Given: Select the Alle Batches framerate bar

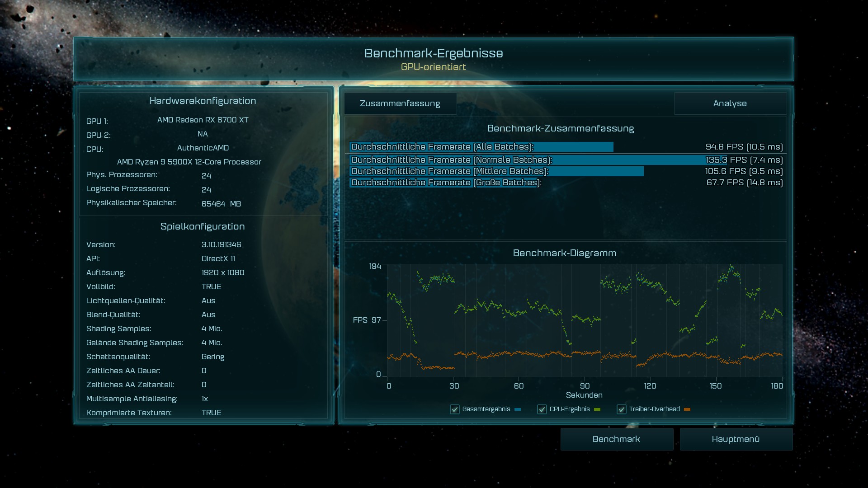Looking at the screenshot, I should pos(481,147).
